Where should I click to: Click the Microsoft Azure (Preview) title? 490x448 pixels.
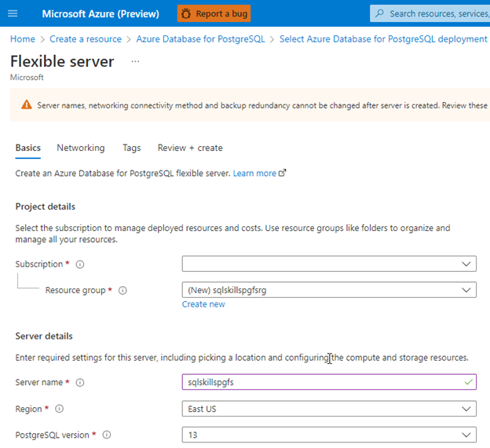101,14
